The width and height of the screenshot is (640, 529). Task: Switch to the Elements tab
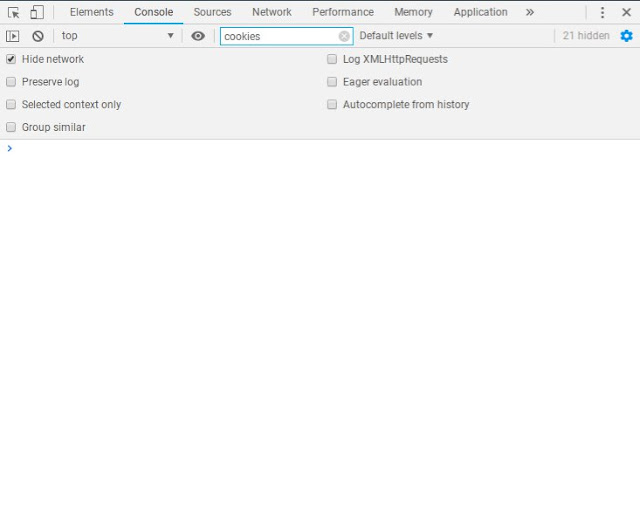click(91, 12)
